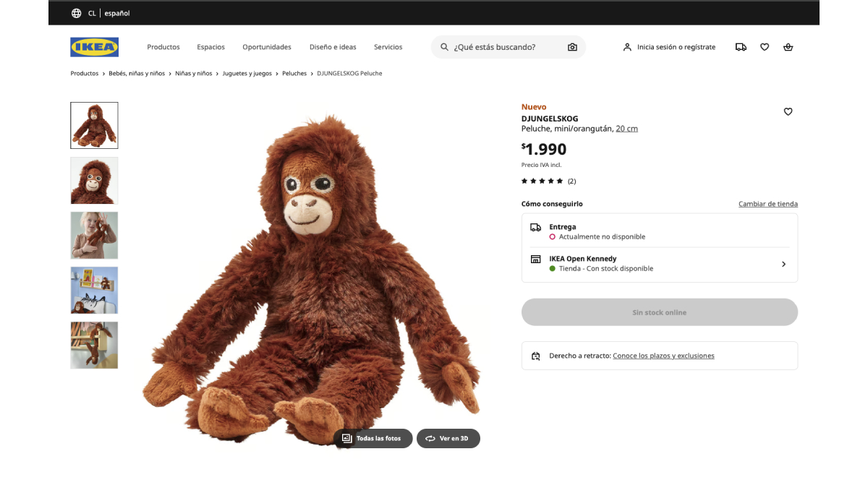Open the favorites heart in header
Screen dimensions: 868x488
(x=765, y=47)
